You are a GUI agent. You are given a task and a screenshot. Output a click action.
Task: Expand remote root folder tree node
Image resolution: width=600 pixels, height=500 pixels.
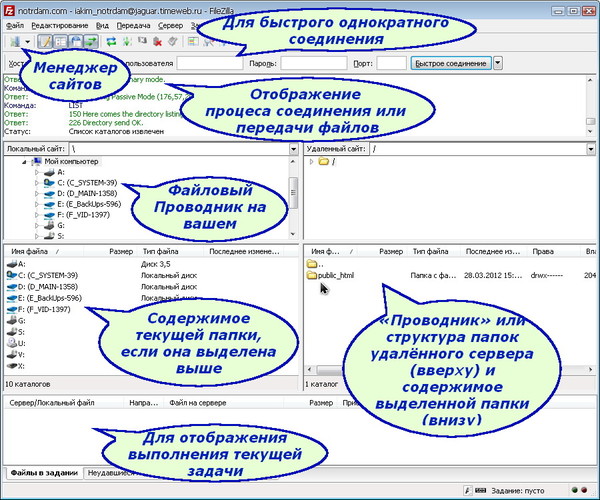pyautogui.click(x=311, y=161)
